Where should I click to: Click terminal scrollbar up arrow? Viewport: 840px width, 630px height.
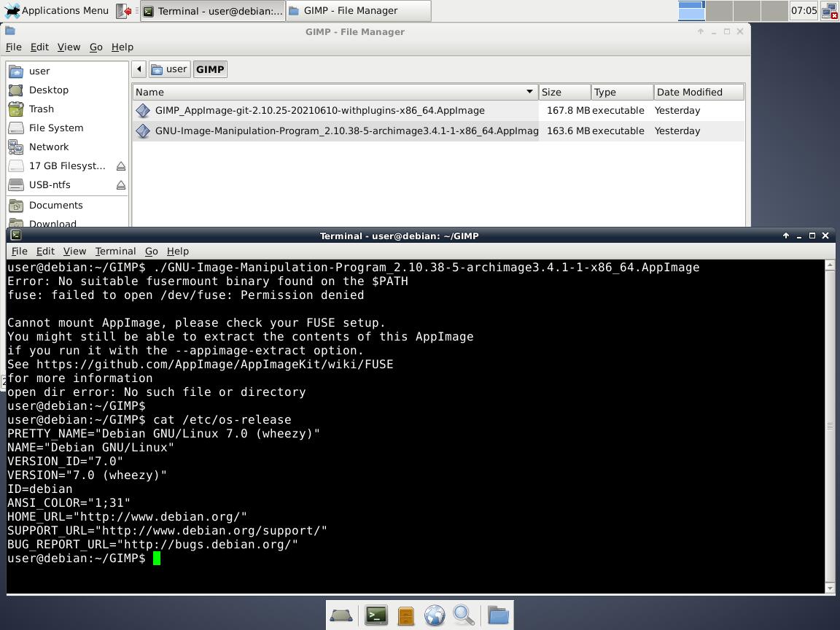(830, 265)
